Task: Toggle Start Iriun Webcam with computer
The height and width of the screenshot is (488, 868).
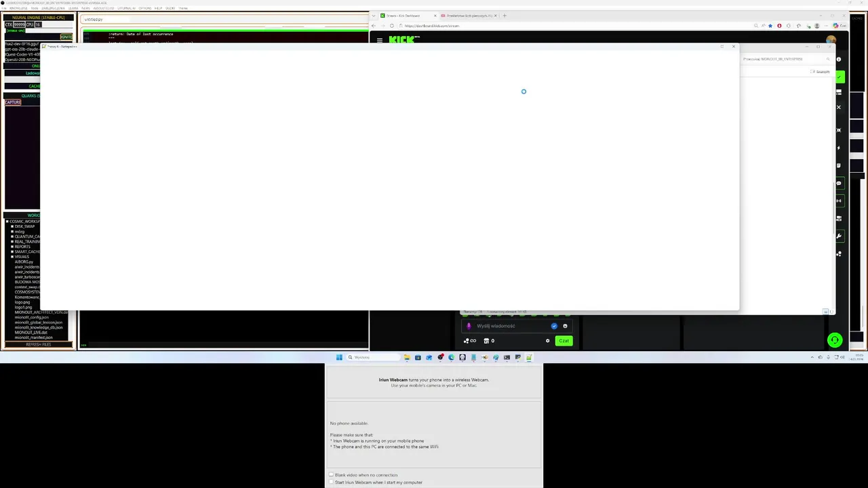Action: click(x=331, y=483)
